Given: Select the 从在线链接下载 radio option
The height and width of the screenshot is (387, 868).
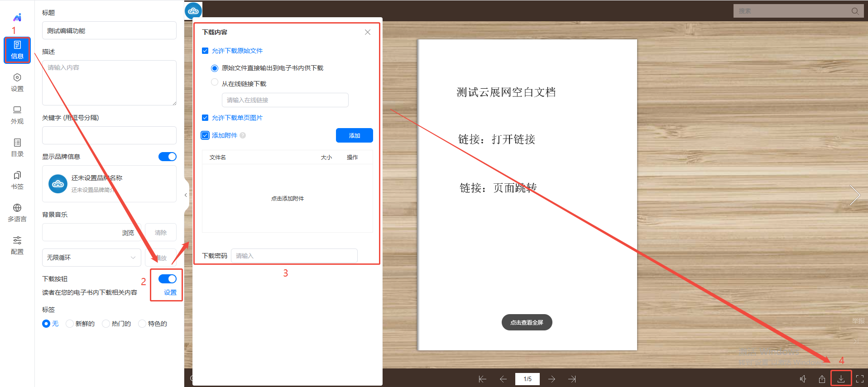Looking at the screenshot, I should pos(215,82).
